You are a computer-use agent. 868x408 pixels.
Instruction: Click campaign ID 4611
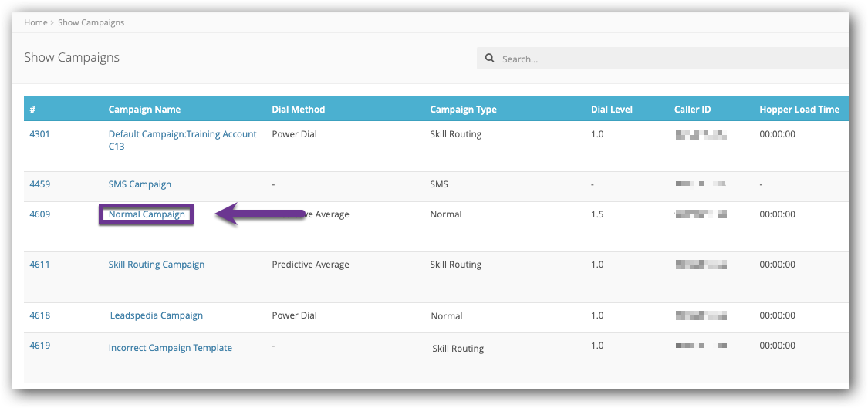click(39, 265)
